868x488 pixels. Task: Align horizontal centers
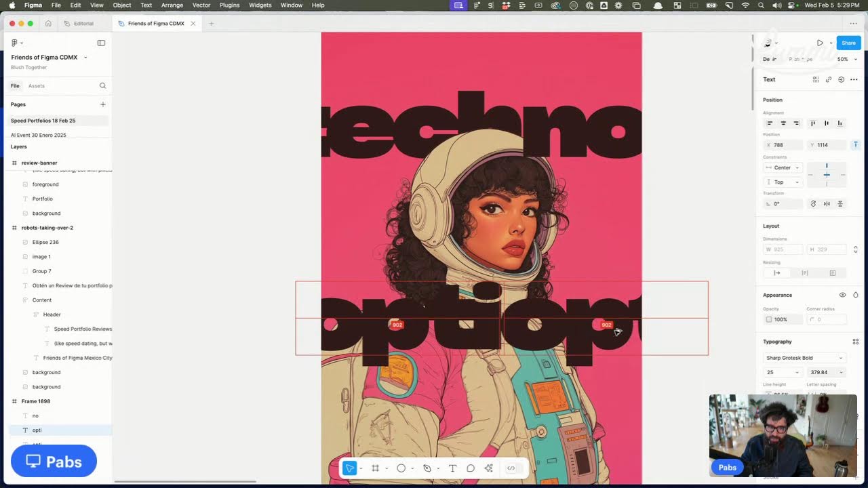(783, 123)
